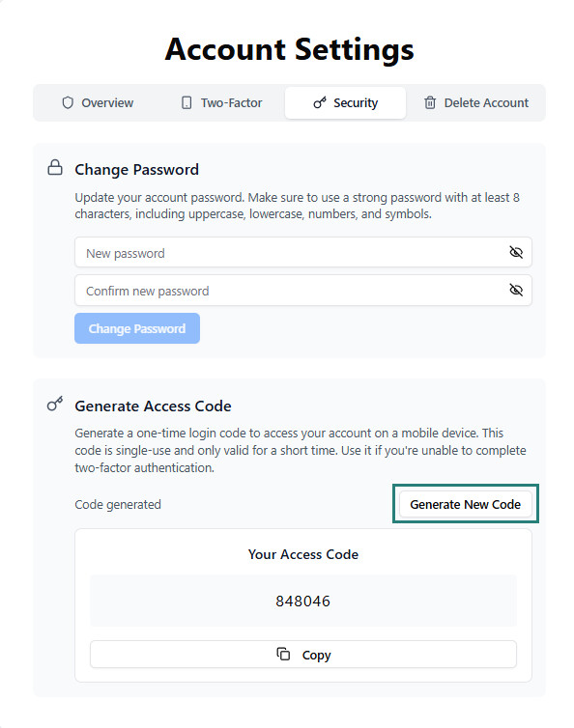Click the key icon in Security tab

[320, 102]
